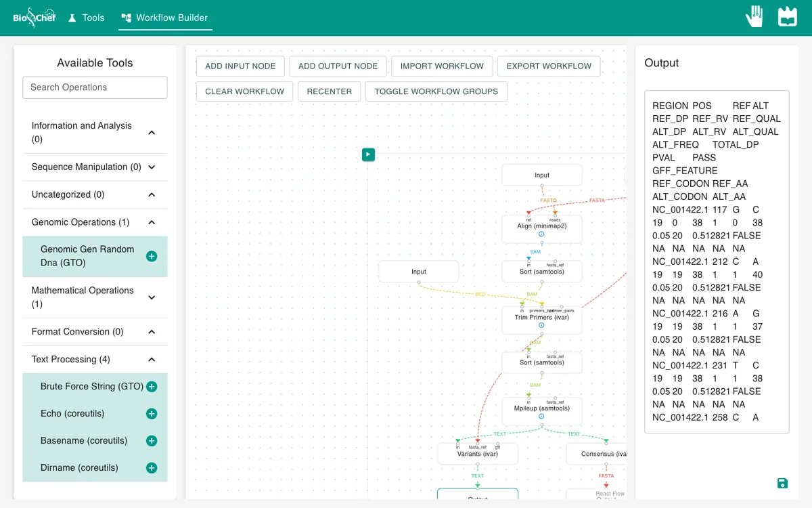
Task: Switch to the Workflow Builder tab
Action: point(165,18)
